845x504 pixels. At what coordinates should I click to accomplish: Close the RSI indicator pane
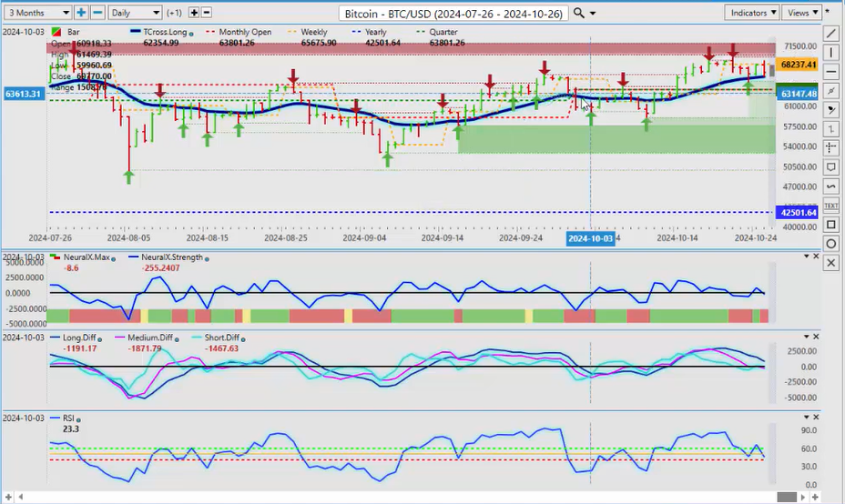(816, 418)
